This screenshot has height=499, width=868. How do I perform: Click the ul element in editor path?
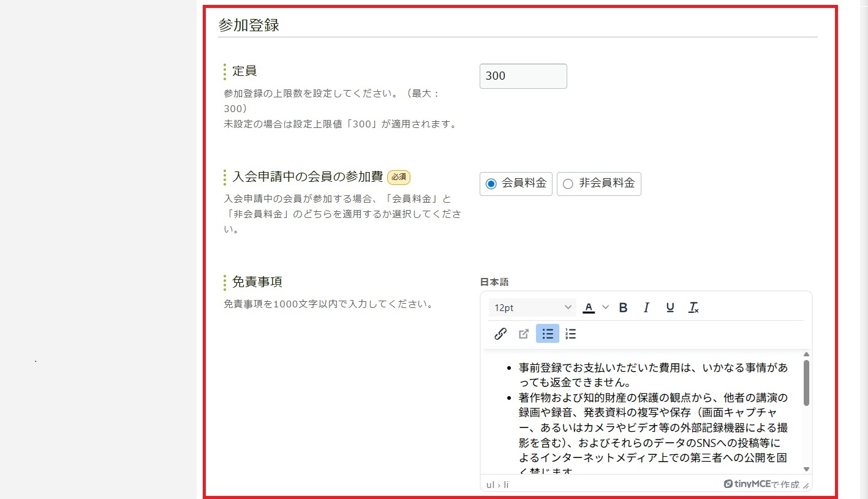(x=490, y=485)
